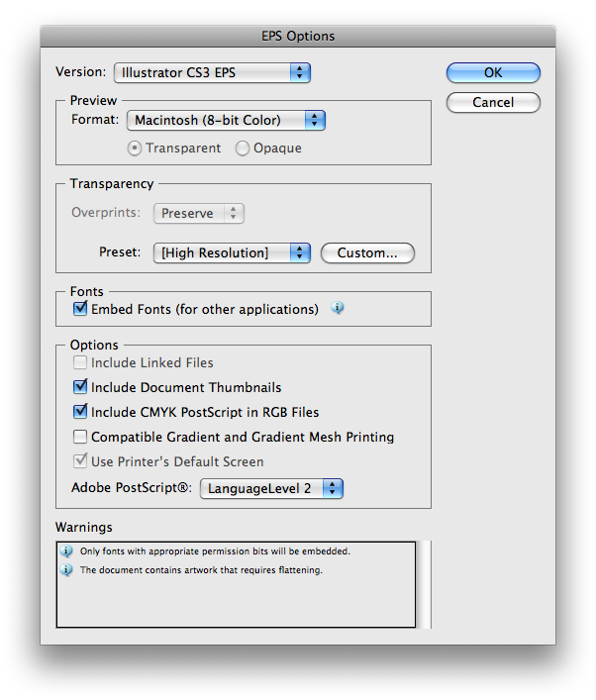The width and height of the screenshot is (596, 700).
Task: Toggle Embed Fonts checkbox
Action: (x=80, y=309)
